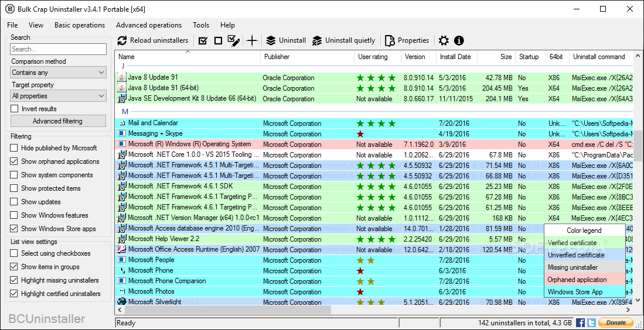Click the Java 8 Update 91 (64-bit) icon
This screenshot has width=644, height=330.
tap(121, 88)
